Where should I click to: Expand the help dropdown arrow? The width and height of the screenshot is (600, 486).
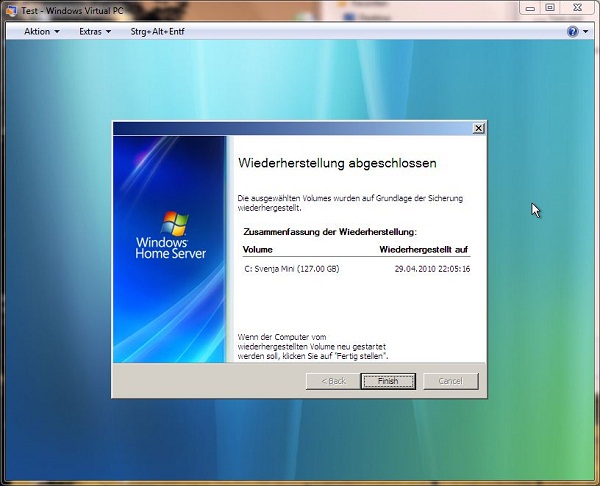point(586,32)
